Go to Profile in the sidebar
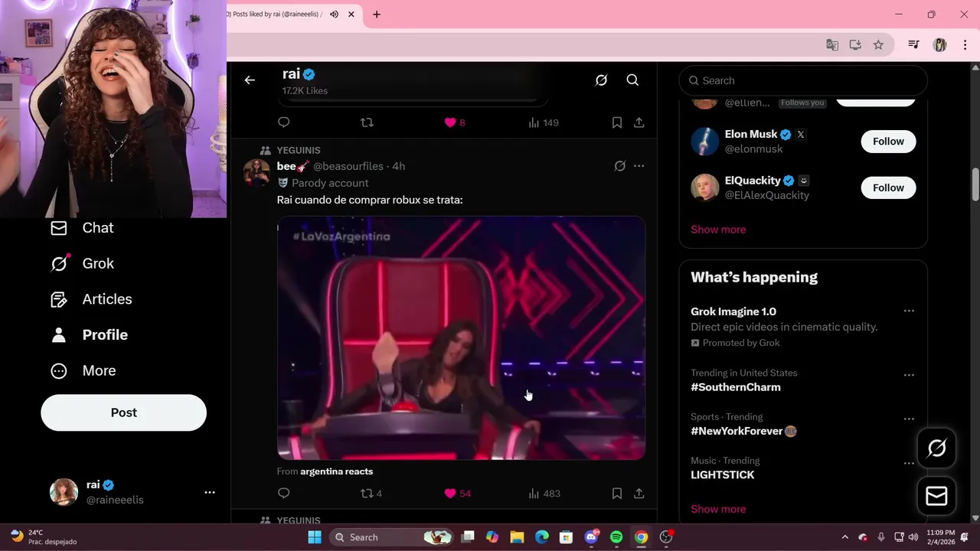The height and width of the screenshot is (551, 980). coord(89,335)
